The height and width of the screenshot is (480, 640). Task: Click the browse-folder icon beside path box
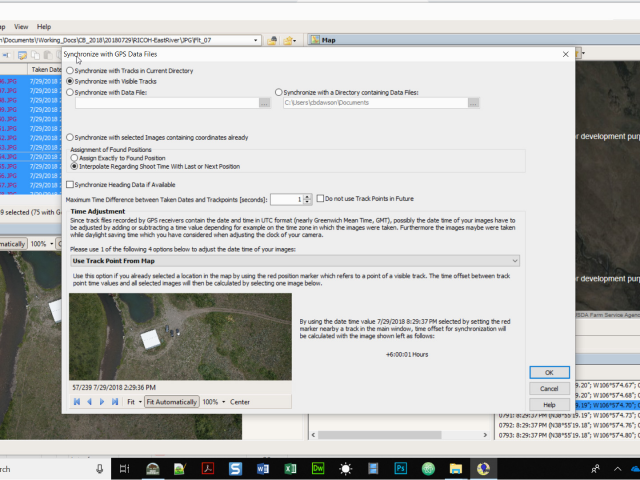tap(272, 40)
